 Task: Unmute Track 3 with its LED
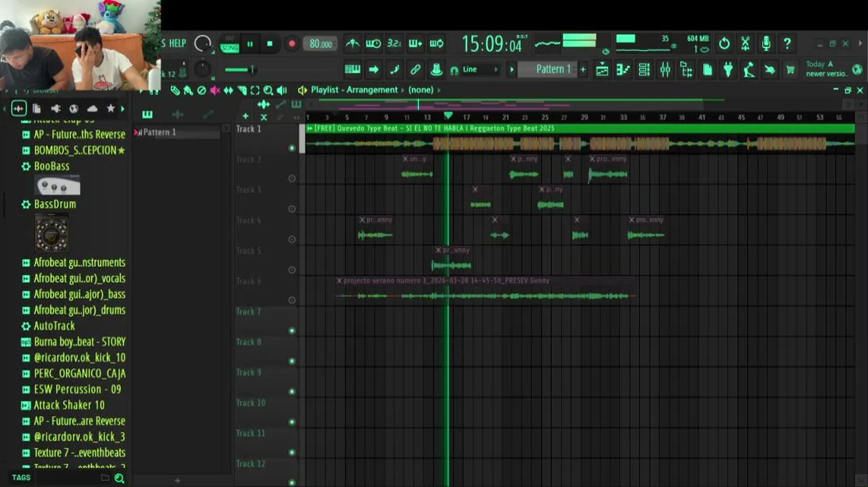tap(292, 209)
